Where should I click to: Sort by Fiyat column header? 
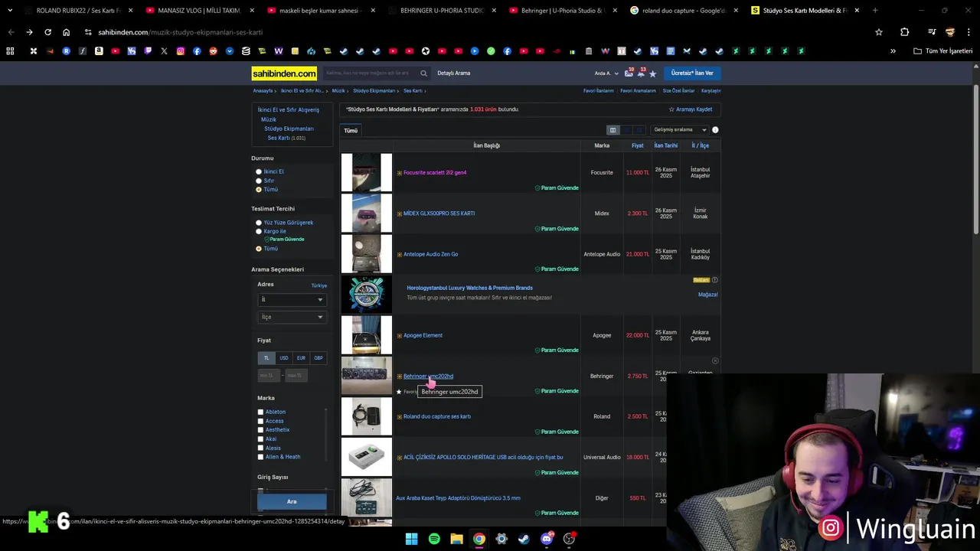(637, 145)
